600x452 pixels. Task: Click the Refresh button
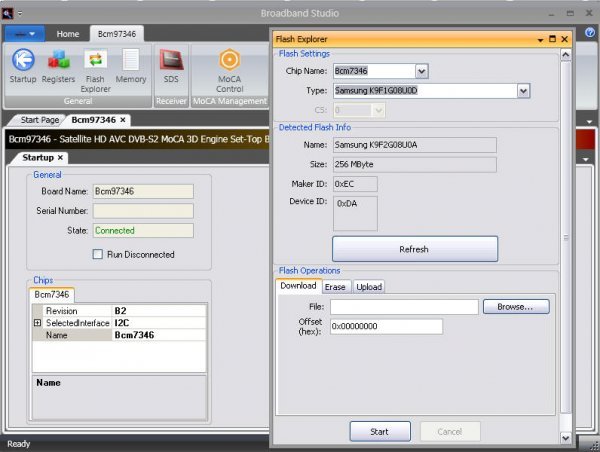pyautogui.click(x=415, y=249)
